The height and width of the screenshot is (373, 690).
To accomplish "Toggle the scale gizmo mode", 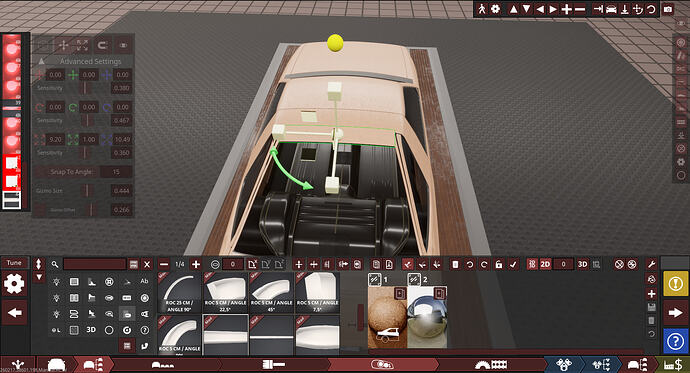I will pyautogui.click(x=82, y=45).
